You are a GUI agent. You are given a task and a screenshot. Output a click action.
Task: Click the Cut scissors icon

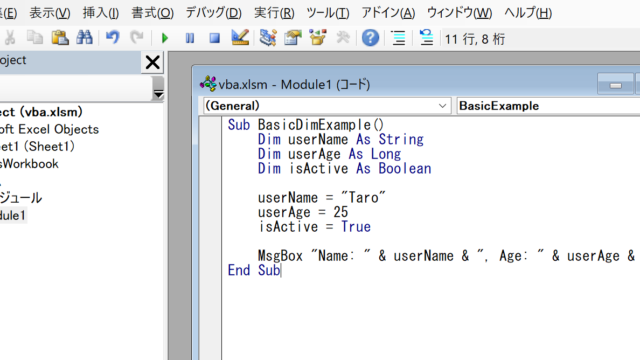pyautogui.click(x=10, y=38)
